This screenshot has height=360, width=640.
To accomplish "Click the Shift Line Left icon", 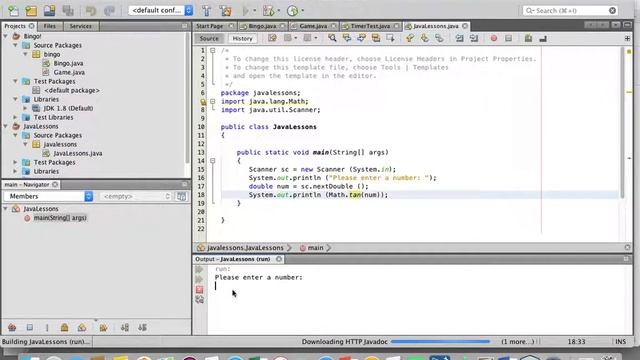I will (x=459, y=38).
